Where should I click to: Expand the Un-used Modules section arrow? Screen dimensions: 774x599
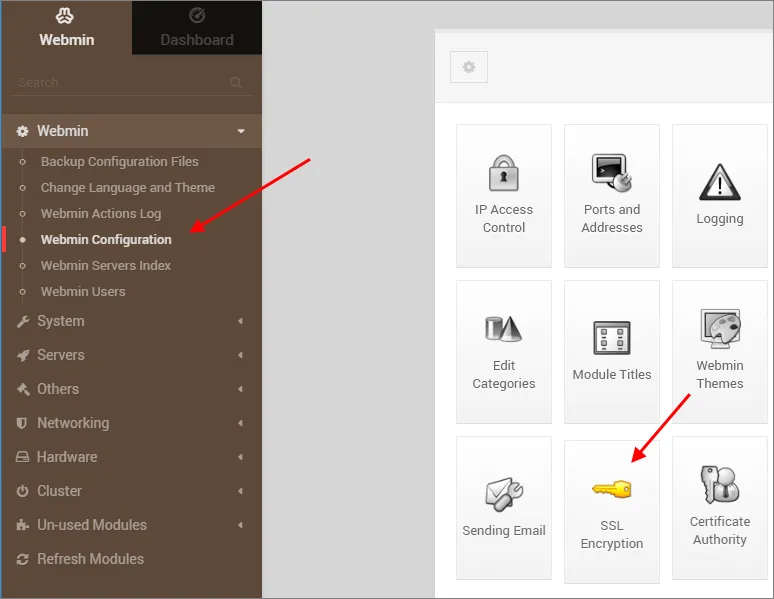click(240, 525)
